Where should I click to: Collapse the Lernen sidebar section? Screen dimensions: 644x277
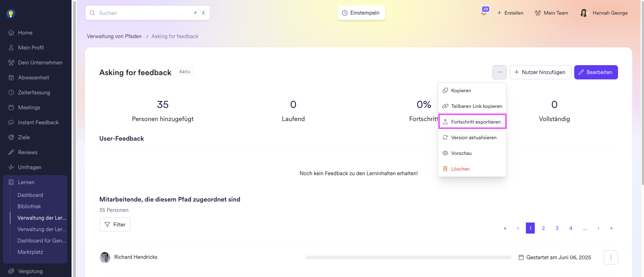[26, 182]
